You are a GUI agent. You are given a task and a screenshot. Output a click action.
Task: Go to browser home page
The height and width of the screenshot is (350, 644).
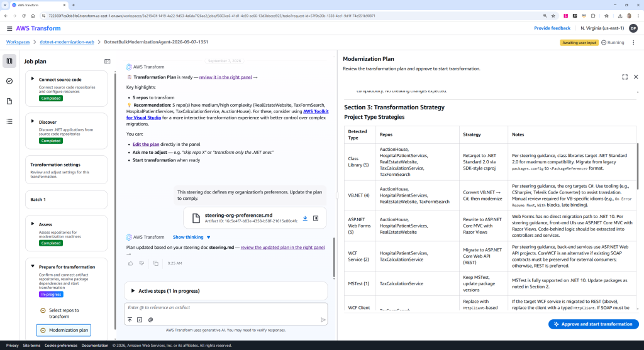[33, 16]
